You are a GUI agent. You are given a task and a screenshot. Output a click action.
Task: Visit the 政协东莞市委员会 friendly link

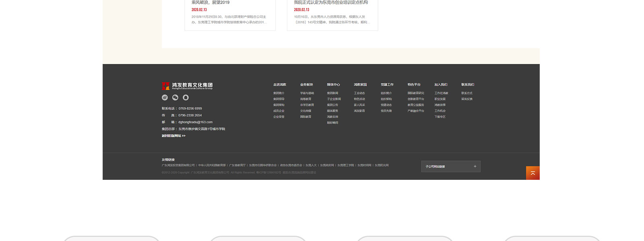point(291,165)
